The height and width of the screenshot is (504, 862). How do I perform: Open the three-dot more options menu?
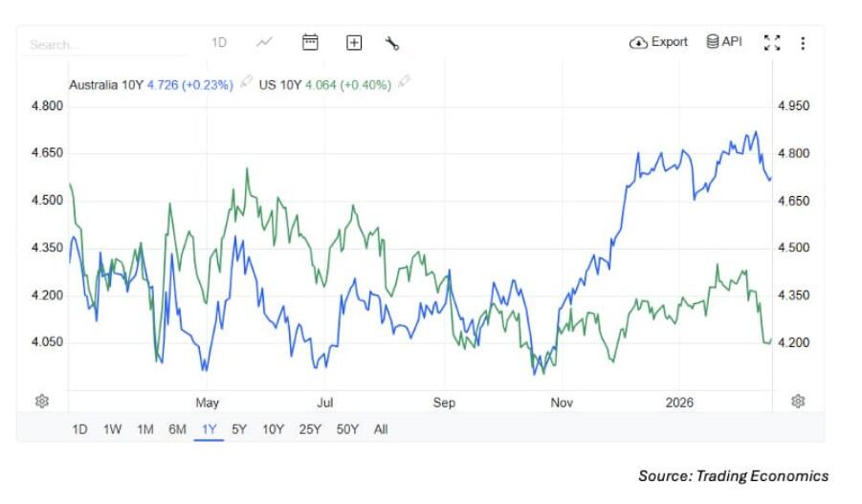(803, 43)
